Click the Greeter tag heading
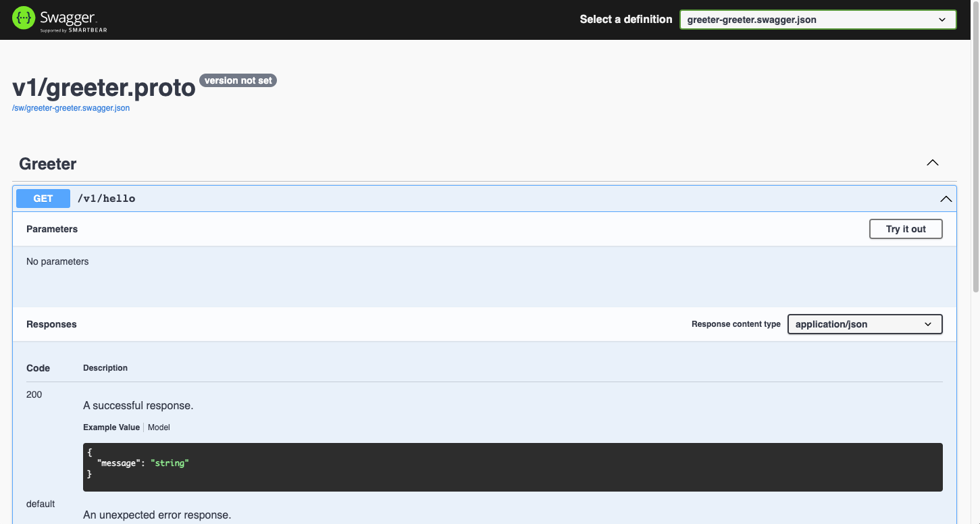Screen dimensions: 980x524 click(48, 164)
